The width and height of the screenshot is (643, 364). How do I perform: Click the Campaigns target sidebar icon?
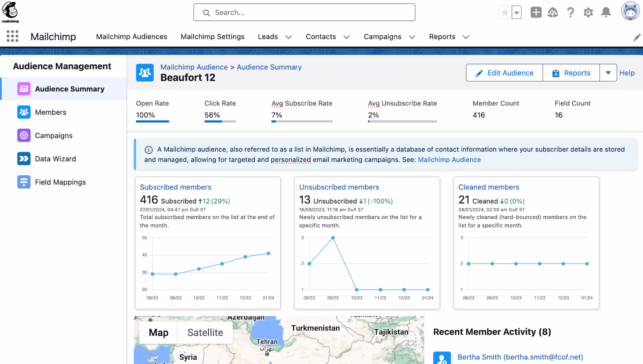coord(24,135)
